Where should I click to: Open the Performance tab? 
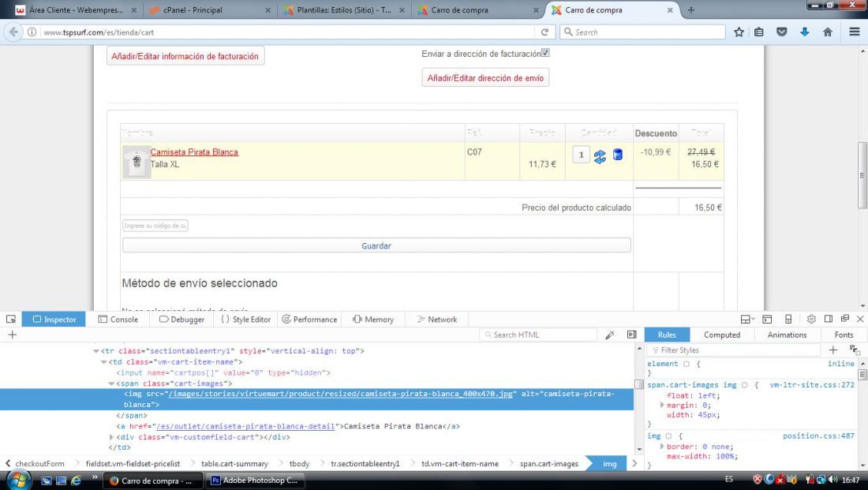tap(309, 320)
